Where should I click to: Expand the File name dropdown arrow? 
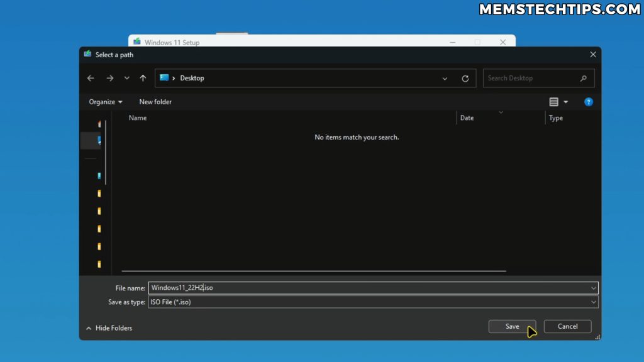[594, 288]
